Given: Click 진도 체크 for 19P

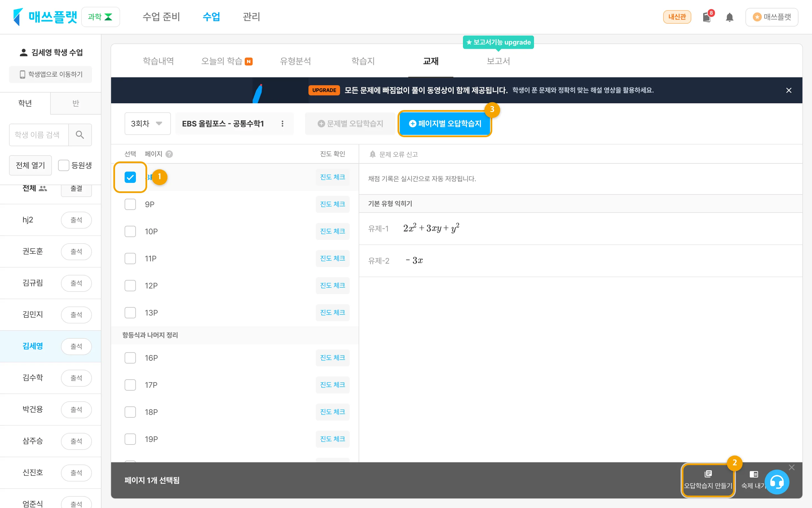Looking at the screenshot, I should coord(332,439).
